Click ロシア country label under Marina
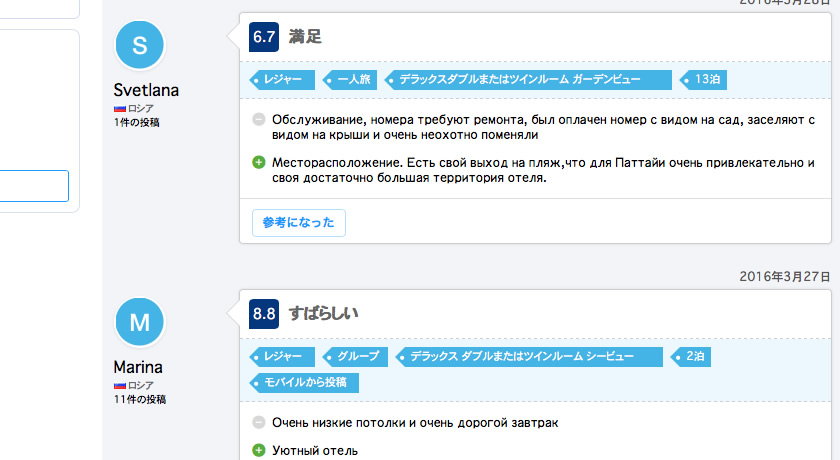The width and height of the screenshot is (840, 460). (x=140, y=386)
